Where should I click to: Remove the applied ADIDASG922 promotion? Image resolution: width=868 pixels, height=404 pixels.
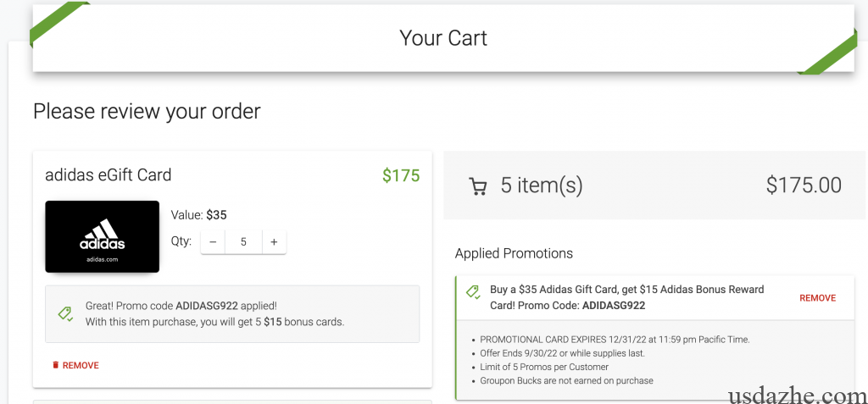pyautogui.click(x=817, y=298)
